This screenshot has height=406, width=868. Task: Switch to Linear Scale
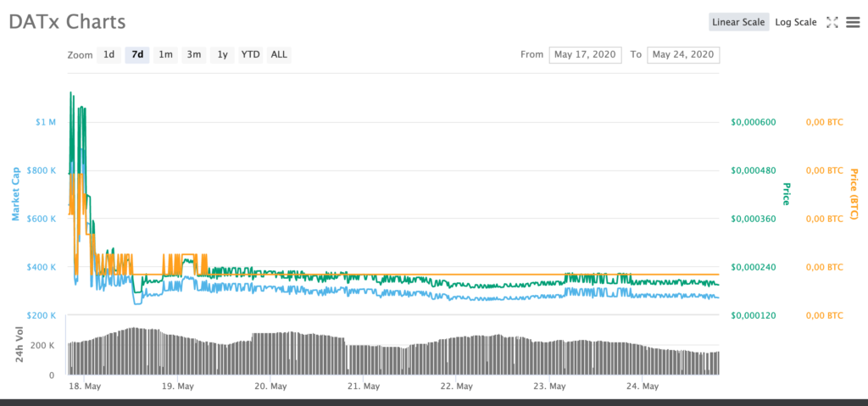coord(738,22)
